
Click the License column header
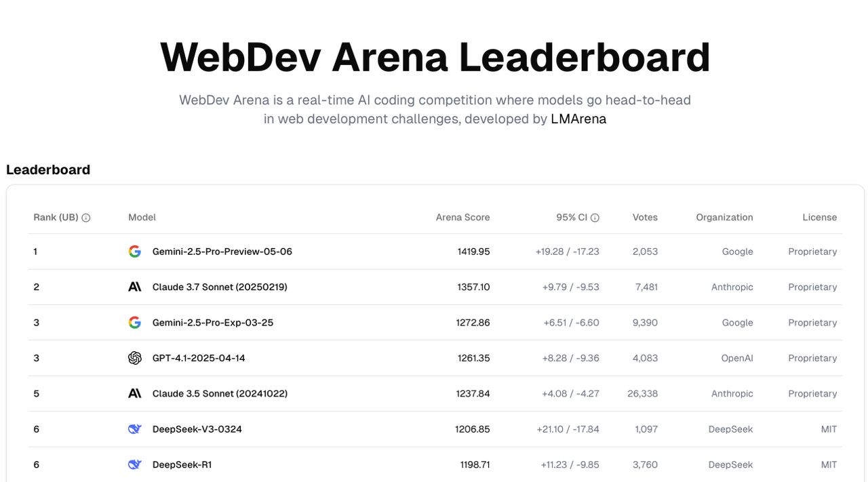pos(820,218)
